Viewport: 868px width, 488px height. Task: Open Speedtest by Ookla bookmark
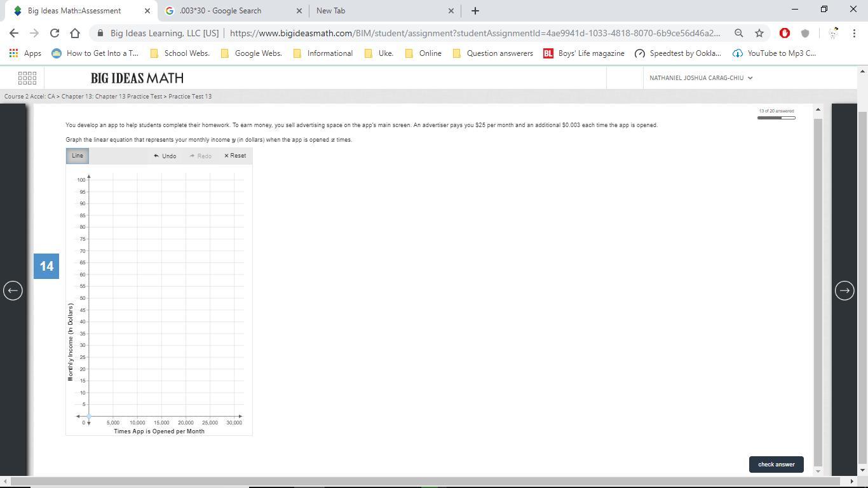678,53
